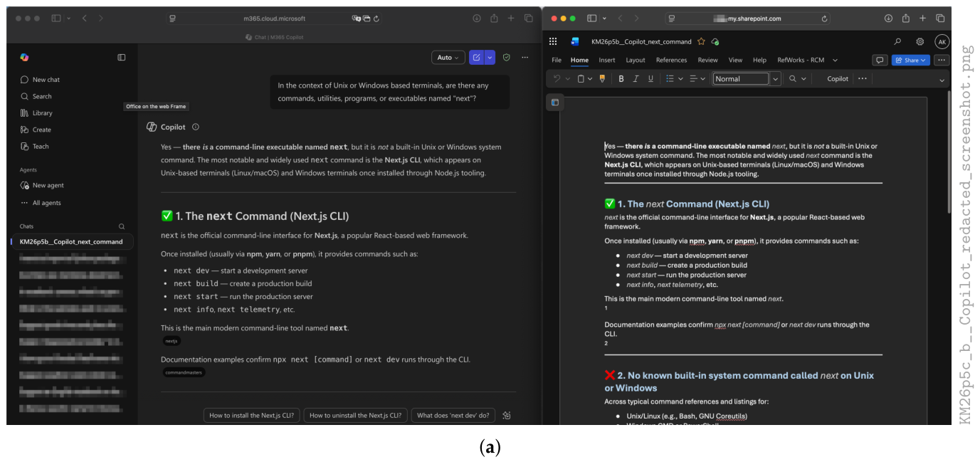Click 'What does 'next dev' do?' suggestion
The image size is (980, 462).
453,416
